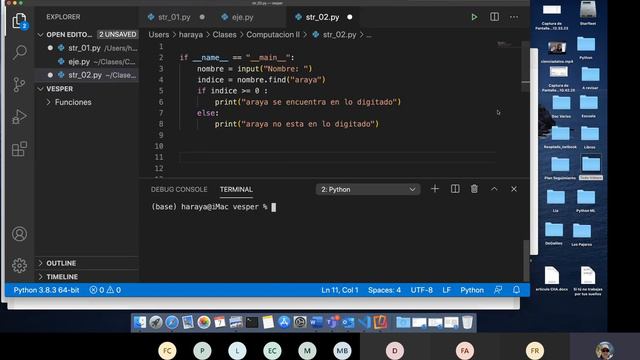Open Microsoft Word from the Dock
Image resolution: width=640 pixels, height=360 pixels.
coord(316,322)
